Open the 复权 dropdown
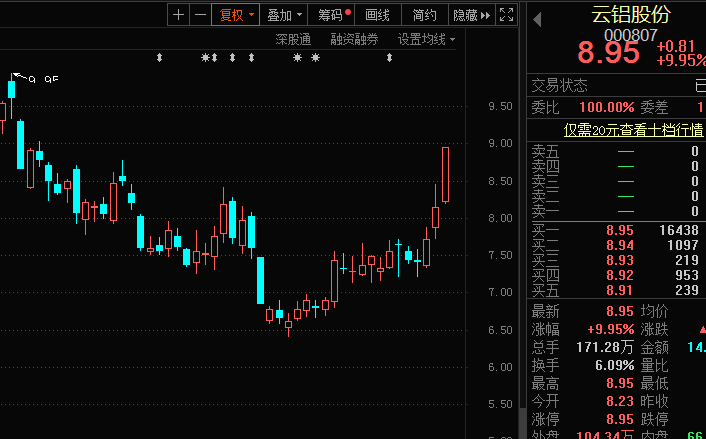 click(237, 15)
